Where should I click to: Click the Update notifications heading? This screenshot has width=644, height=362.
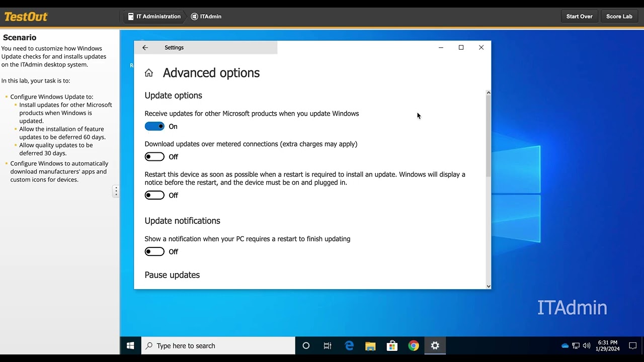183,221
